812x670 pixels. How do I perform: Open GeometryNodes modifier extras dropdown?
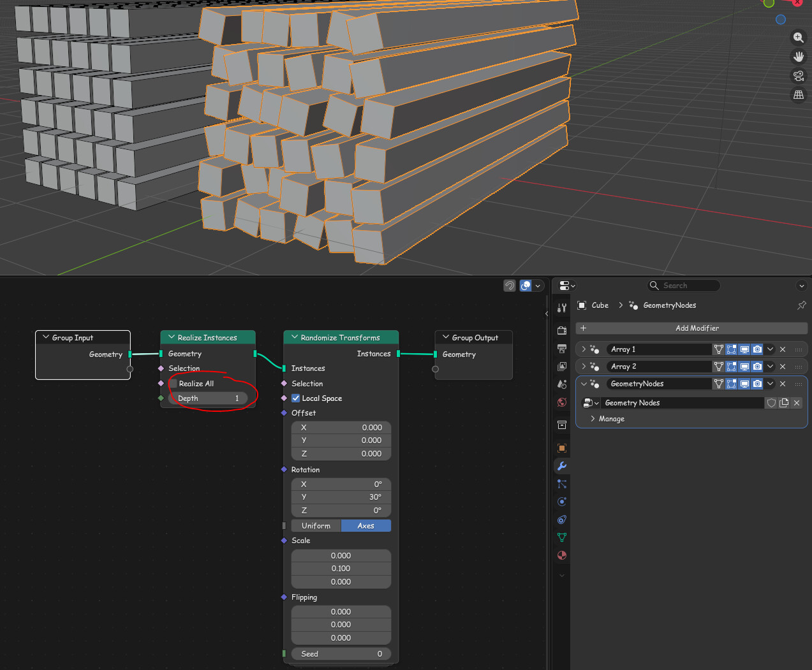tap(770, 384)
